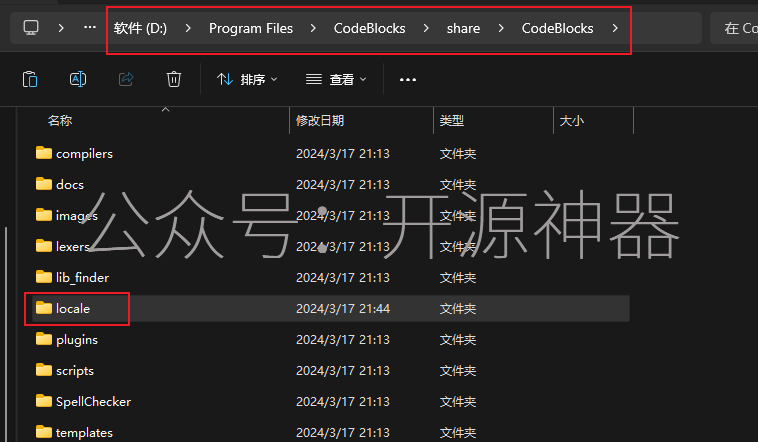The width and height of the screenshot is (758, 442).
Task: Click the navigation pane scrollbar on left edge
Action: (x=6, y=334)
